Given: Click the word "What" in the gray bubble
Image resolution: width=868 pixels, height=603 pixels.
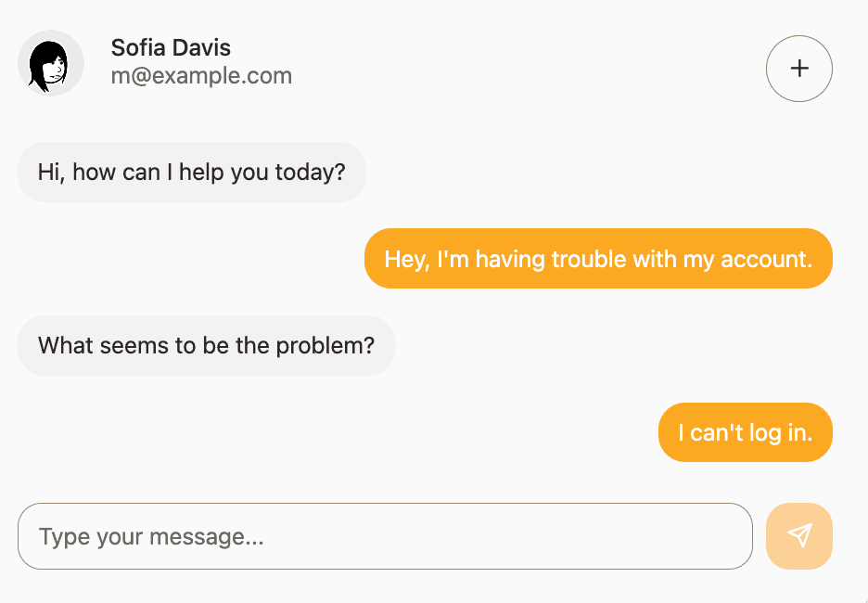Looking at the screenshot, I should click(62, 346).
